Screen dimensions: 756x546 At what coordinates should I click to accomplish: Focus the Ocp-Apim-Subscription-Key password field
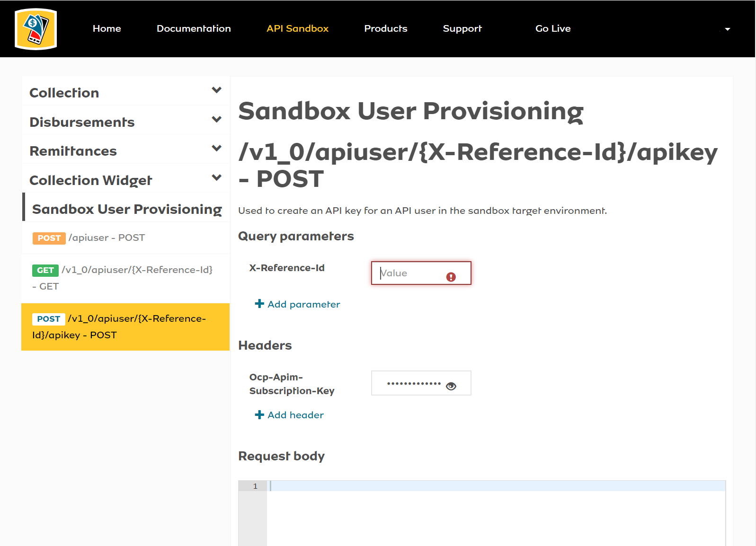click(421, 383)
